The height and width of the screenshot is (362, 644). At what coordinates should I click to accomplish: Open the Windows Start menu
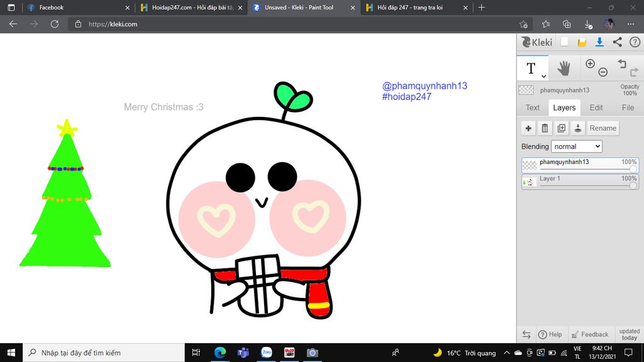(x=11, y=353)
